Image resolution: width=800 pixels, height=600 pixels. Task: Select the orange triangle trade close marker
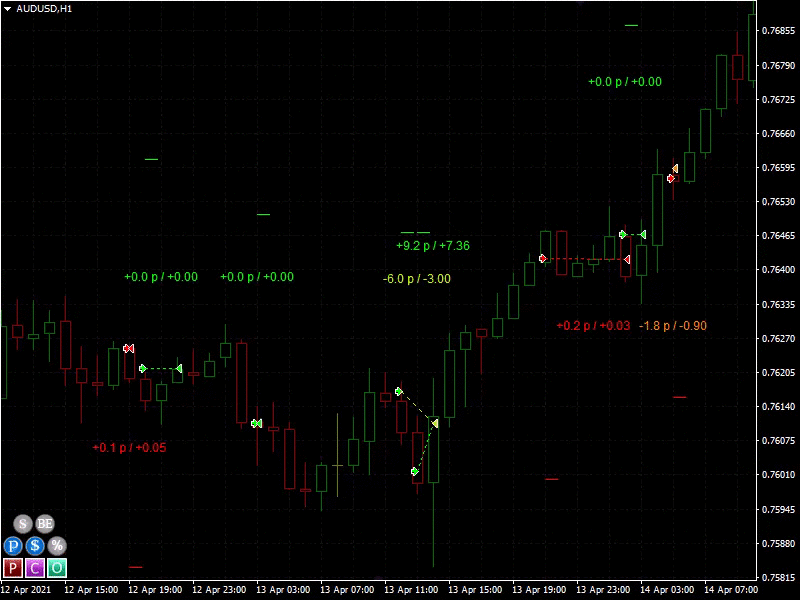pyautogui.click(x=675, y=168)
